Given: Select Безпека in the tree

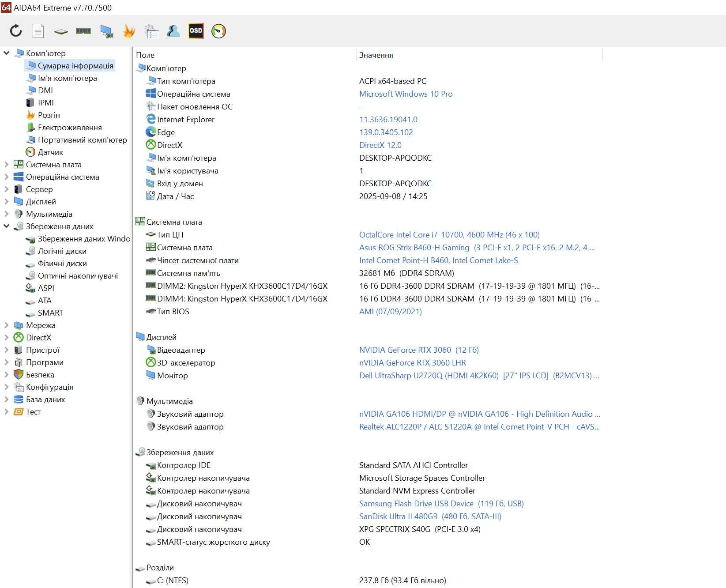Looking at the screenshot, I should click(x=40, y=374).
